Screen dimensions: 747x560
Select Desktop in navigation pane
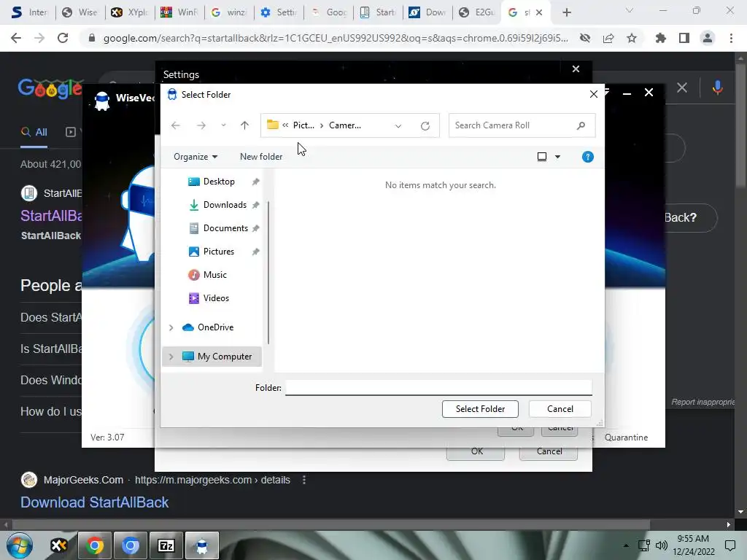(x=219, y=182)
